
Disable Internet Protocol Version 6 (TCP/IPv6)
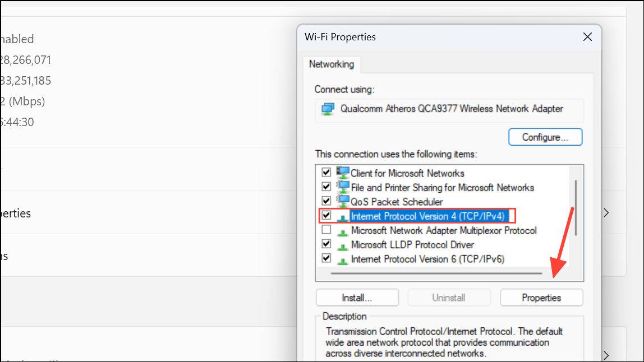tap(326, 258)
